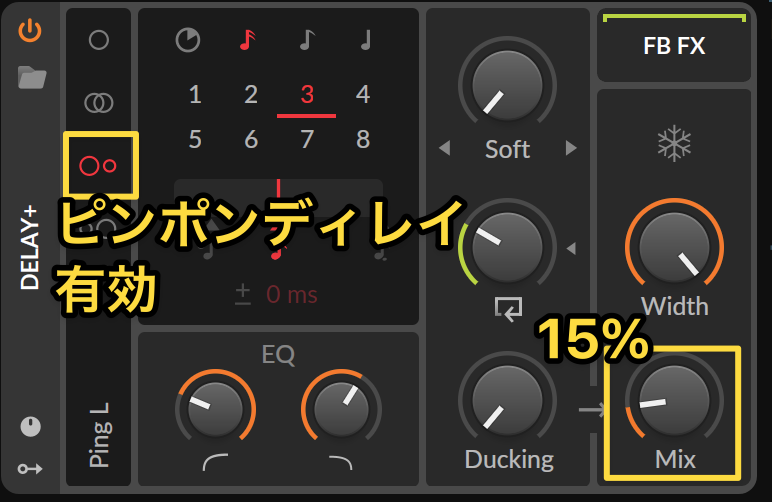Viewport: 772px width, 502px height.
Task: Select the stereo overlapping-circles delay icon
Action: tap(99, 103)
